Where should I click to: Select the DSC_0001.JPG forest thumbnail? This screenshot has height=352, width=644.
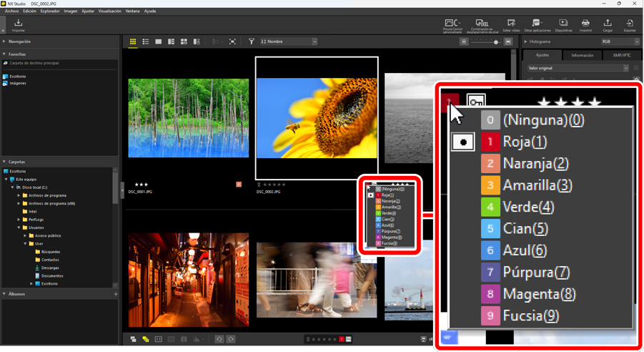(x=189, y=118)
